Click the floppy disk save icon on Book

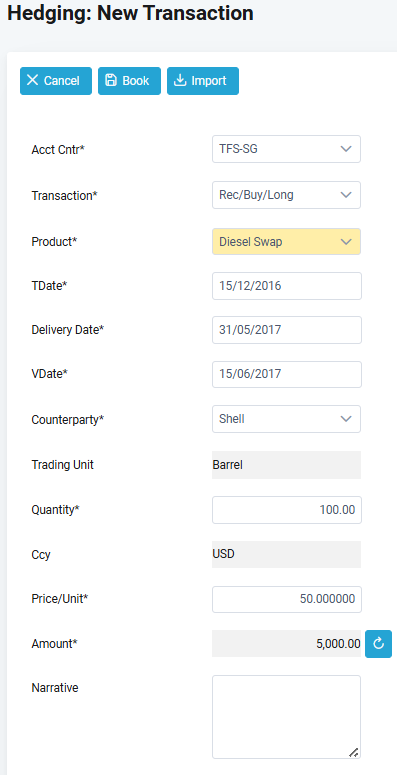111,80
